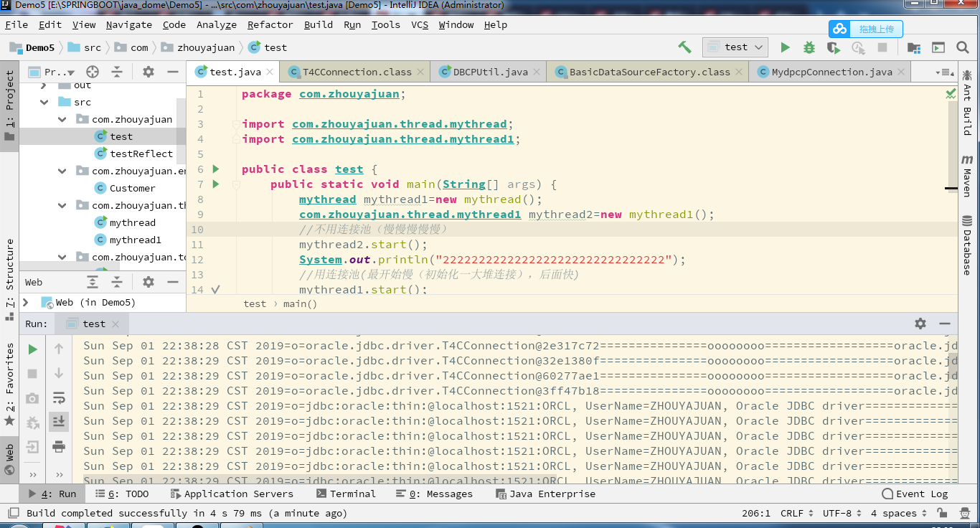980x528 pixels.
Task: Open the Terminal tool window
Action: [346, 494]
